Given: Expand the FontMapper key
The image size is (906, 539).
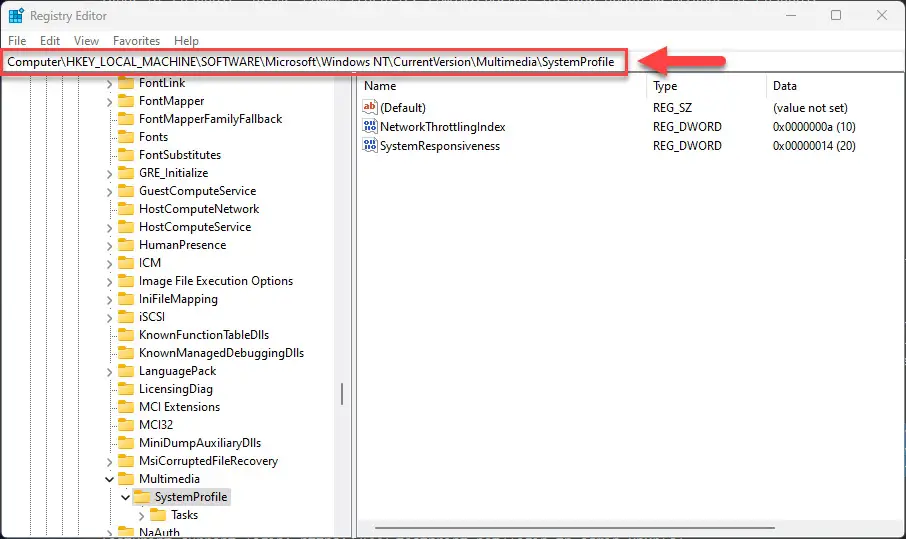Looking at the screenshot, I should click(109, 102).
